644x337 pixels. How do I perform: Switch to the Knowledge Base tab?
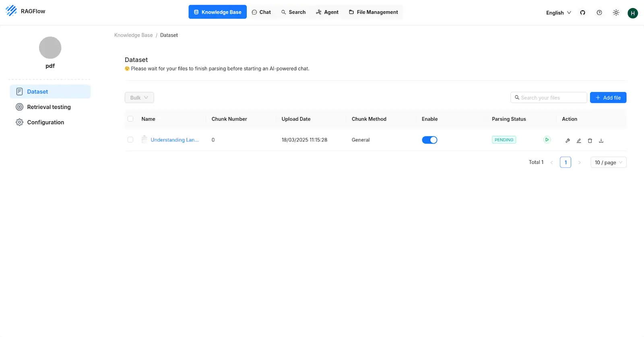tap(217, 12)
